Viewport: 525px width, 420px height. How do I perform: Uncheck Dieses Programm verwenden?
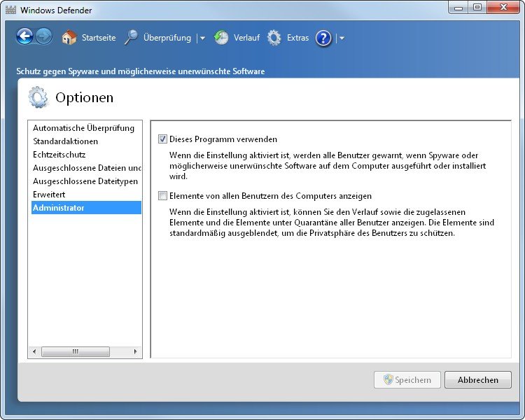162,139
